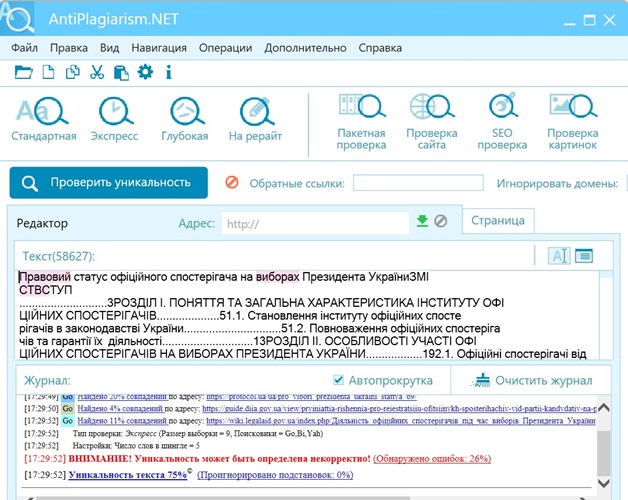Open settings via the gear icon
This screenshot has width=628, height=500.
coord(145,72)
